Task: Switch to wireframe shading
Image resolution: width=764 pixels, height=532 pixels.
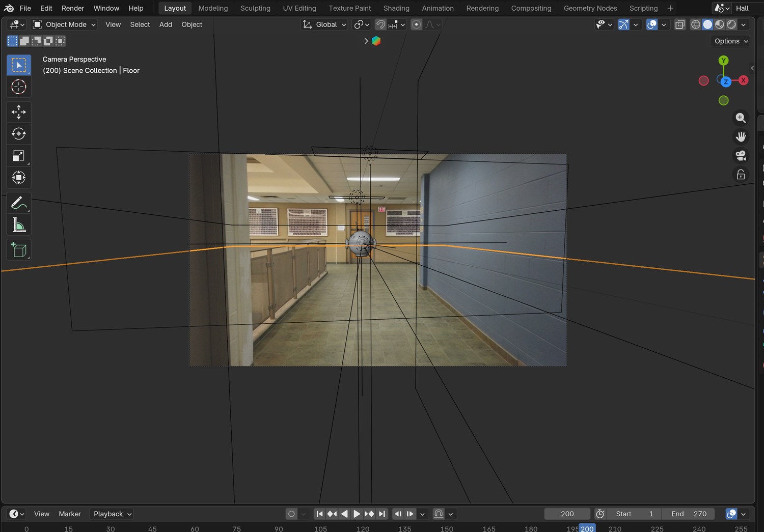Action: pyautogui.click(x=696, y=24)
